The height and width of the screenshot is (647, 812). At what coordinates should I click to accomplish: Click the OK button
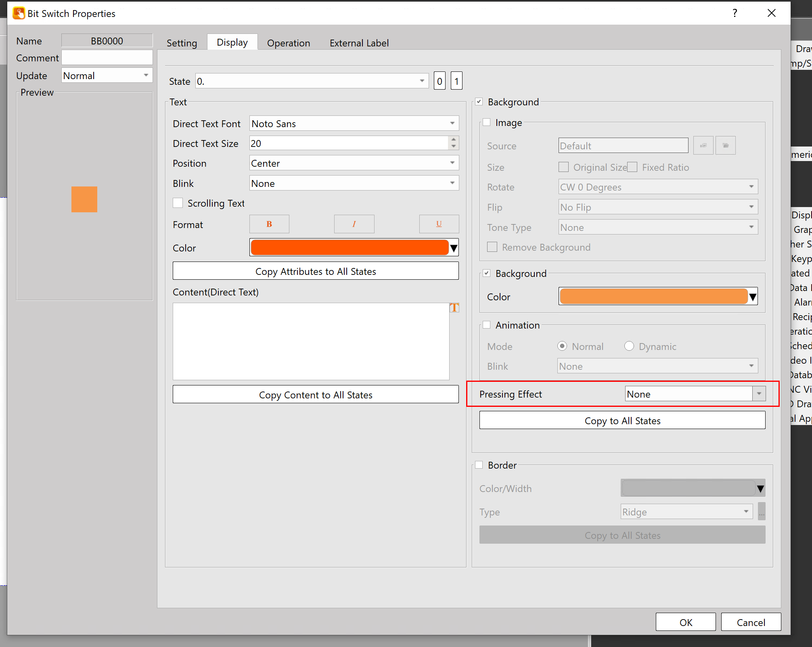pos(685,622)
